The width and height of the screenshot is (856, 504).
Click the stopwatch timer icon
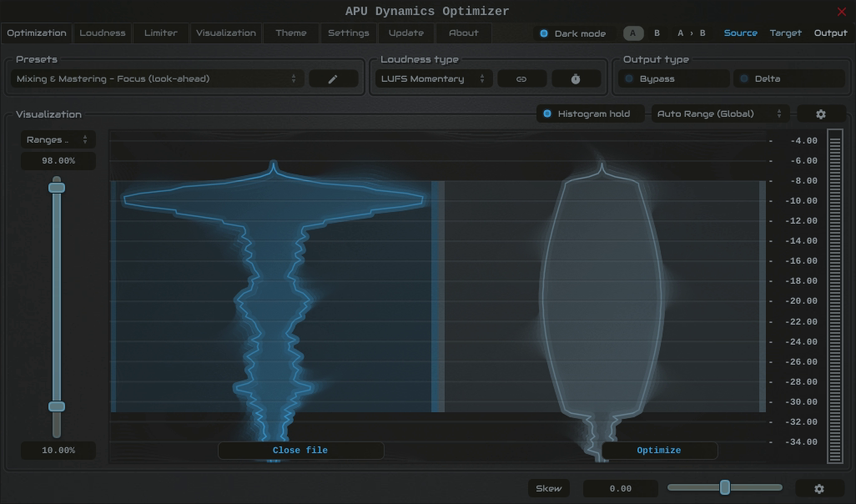tap(576, 79)
